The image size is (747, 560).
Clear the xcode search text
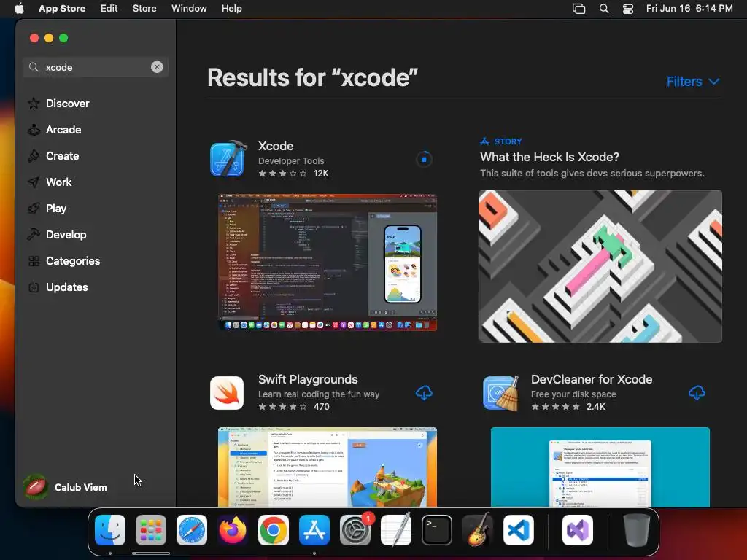(157, 67)
